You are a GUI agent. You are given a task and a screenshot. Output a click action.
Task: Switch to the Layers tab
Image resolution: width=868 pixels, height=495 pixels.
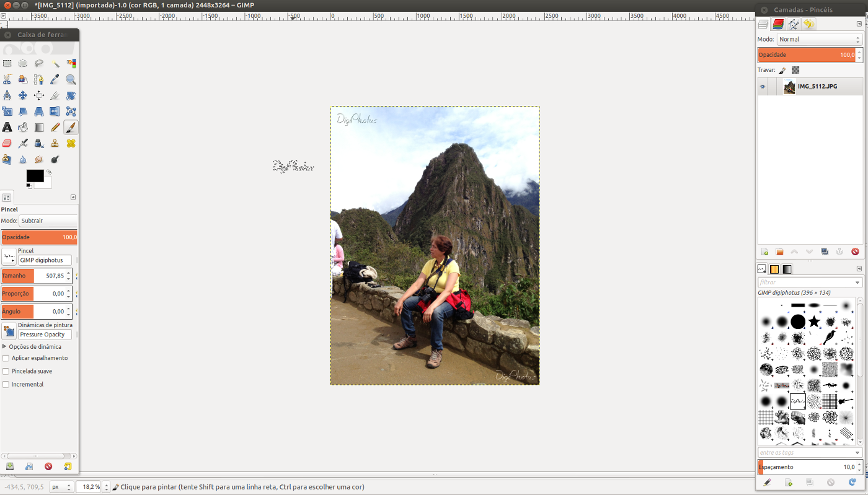(x=763, y=24)
